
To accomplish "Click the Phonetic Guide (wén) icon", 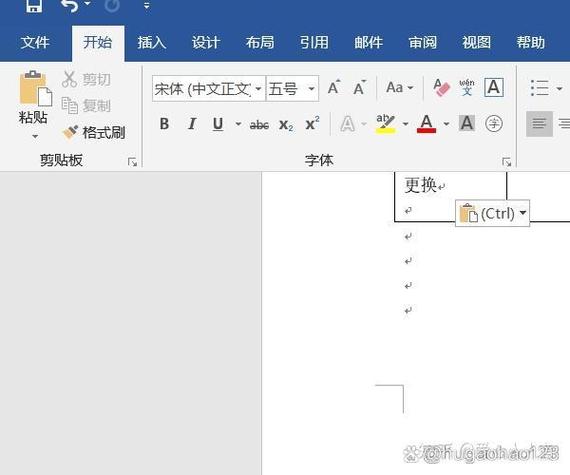I will (467, 88).
